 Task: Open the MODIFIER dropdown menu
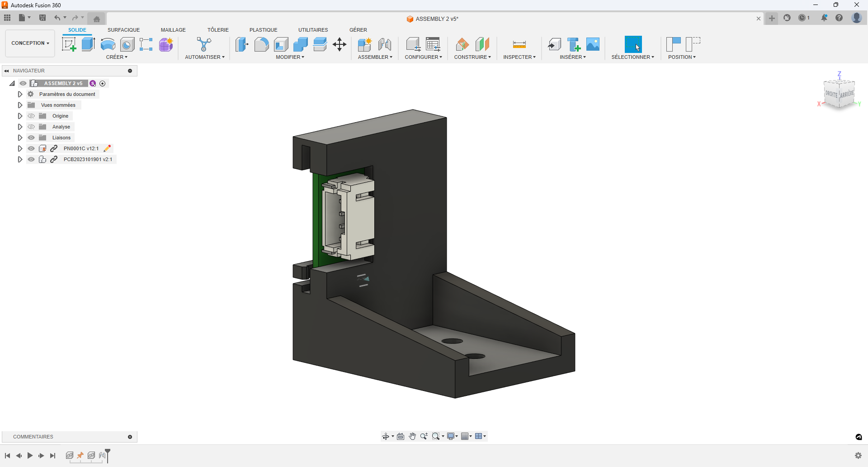290,57
